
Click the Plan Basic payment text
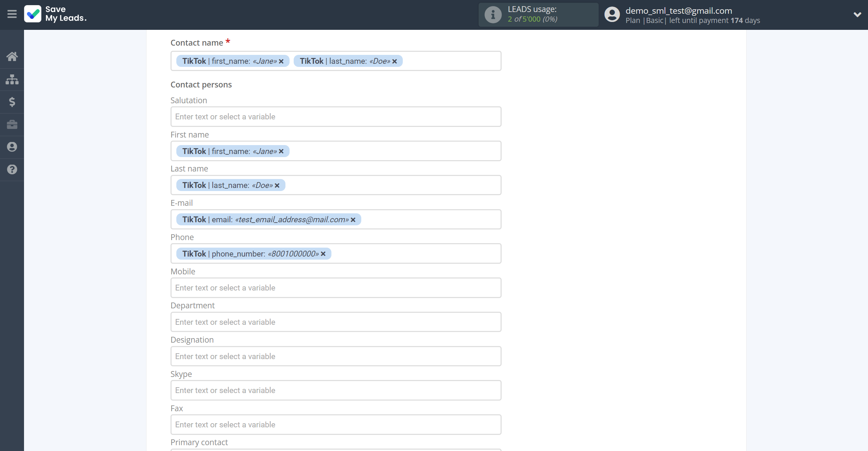692,20
